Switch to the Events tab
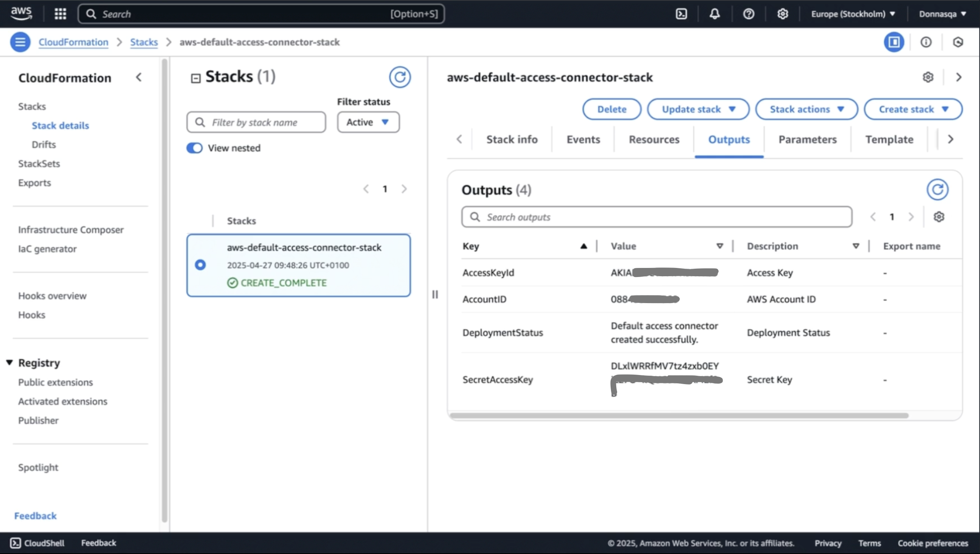The width and height of the screenshot is (980, 554). point(583,139)
